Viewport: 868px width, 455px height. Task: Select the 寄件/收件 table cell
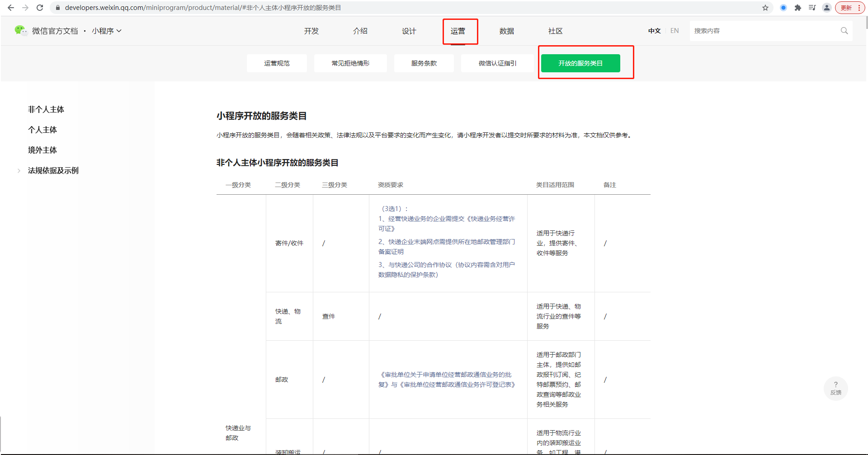(289, 243)
